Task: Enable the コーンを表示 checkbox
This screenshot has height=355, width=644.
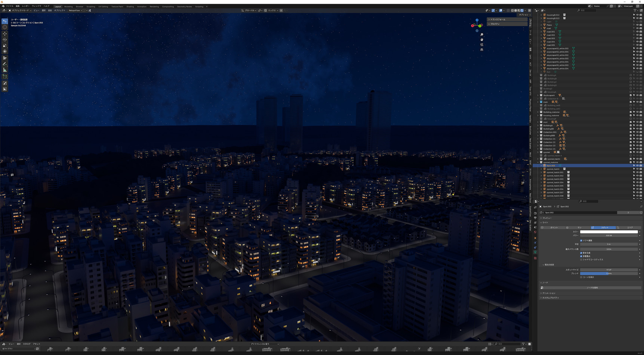Action: [x=581, y=277]
